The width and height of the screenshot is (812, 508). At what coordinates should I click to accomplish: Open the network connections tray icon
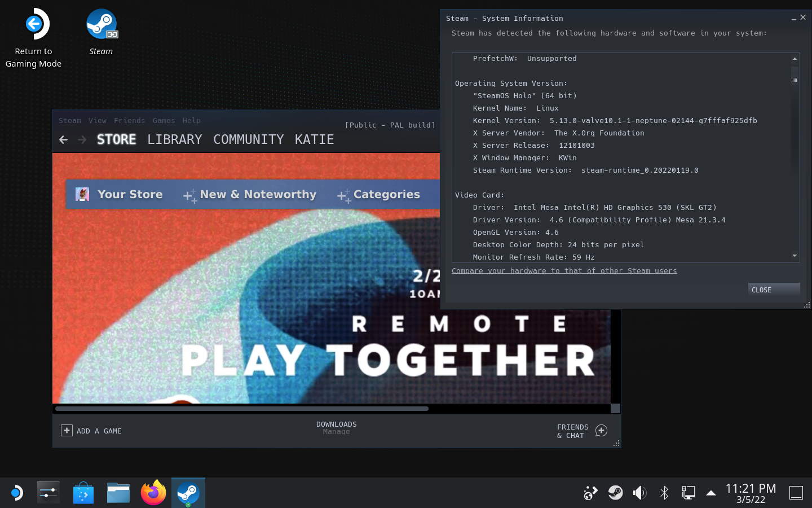pyautogui.click(x=689, y=493)
